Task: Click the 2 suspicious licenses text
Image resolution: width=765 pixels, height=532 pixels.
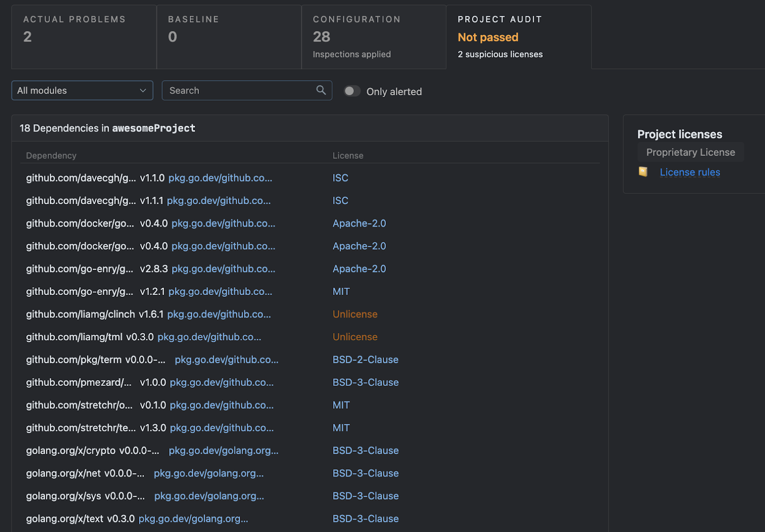Action: [500, 54]
